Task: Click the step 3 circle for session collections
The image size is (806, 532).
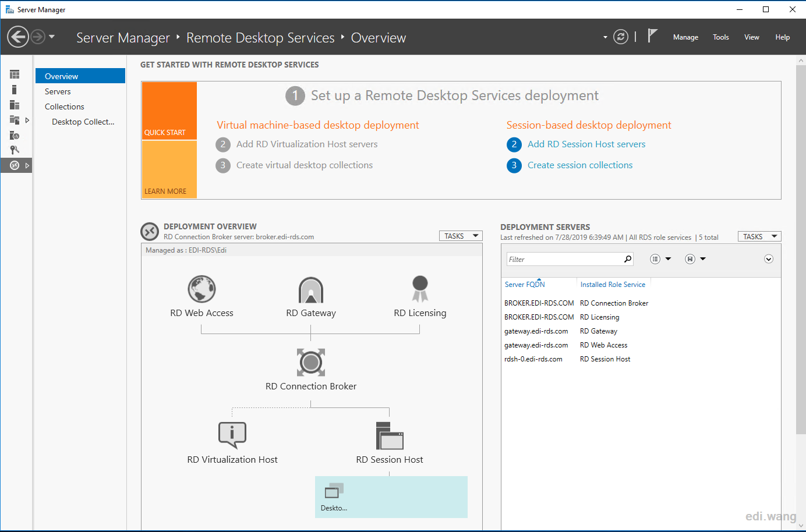Action: coord(514,165)
